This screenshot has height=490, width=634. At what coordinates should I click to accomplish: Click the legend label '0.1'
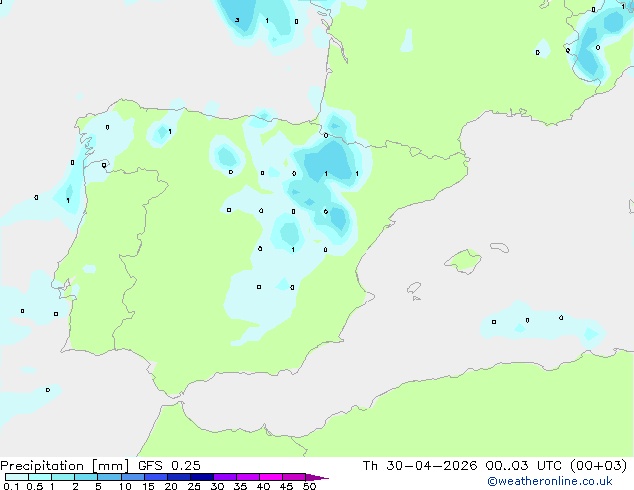[x=11, y=486]
